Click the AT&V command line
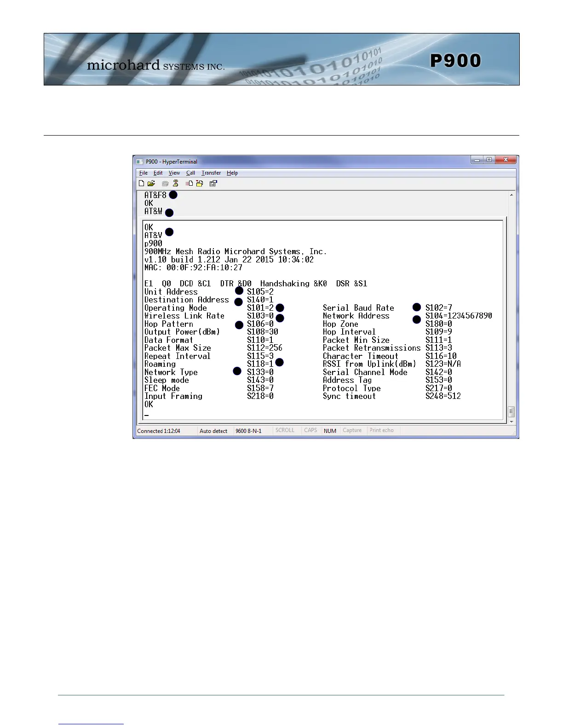The height and width of the screenshot is (728, 563). tap(153, 235)
